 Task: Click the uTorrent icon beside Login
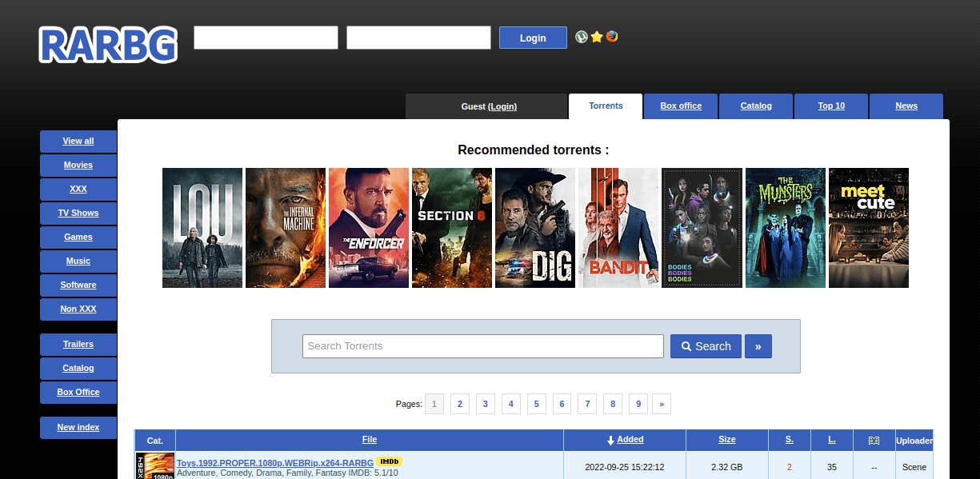[582, 37]
